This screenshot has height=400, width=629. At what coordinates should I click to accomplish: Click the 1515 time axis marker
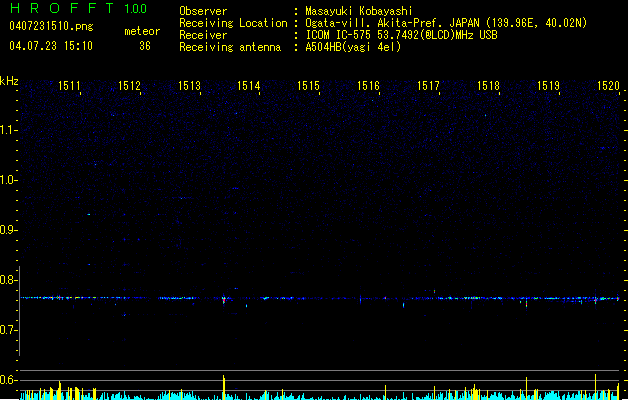pos(308,86)
